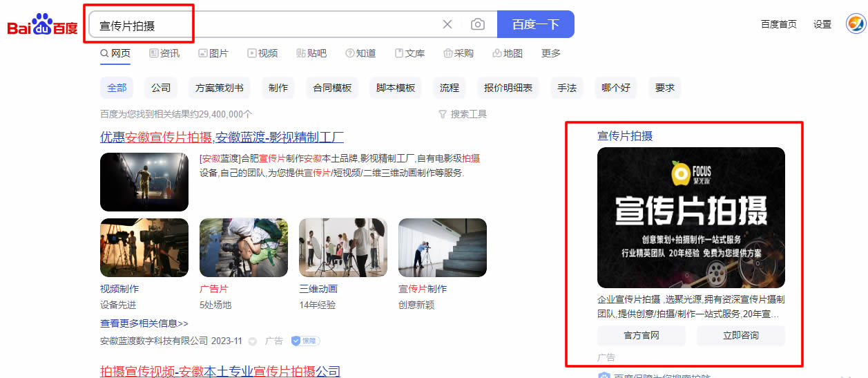Click the 立即咨询 button
This screenshot has width=868, height=378.
point(740,336)
